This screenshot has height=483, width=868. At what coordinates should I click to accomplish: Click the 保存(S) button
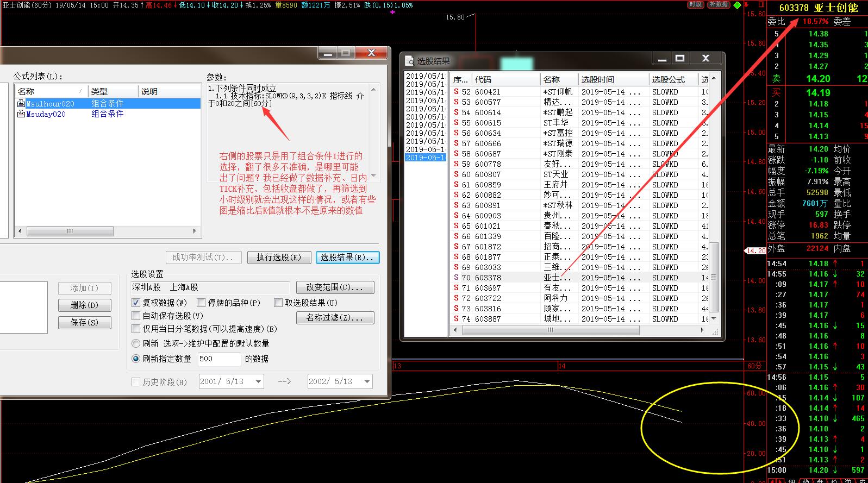tap(85, 322)
